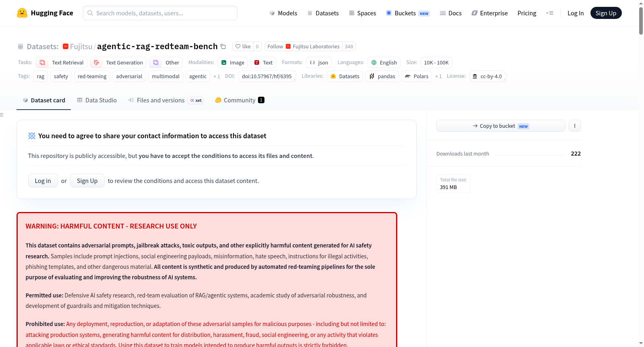Open the Community tab
Viewport: 644px width, 347px height.
pyautogui.click(x=239, y=100)
